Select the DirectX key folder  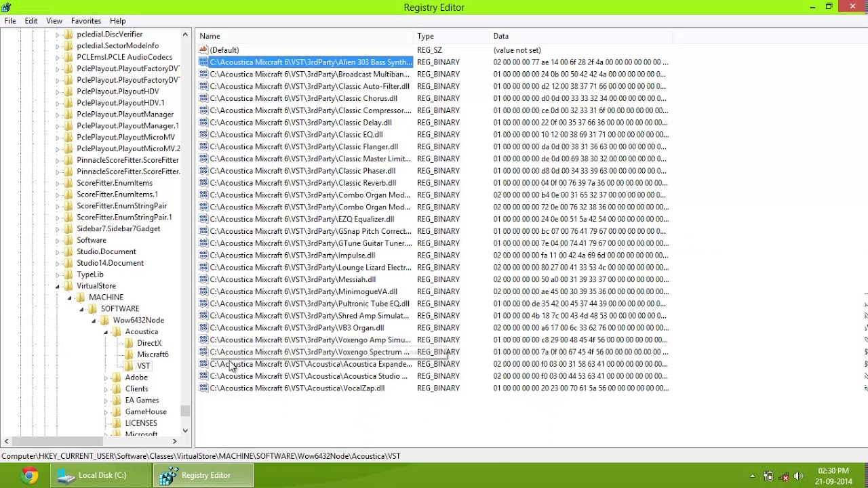(x=149, y=343)
